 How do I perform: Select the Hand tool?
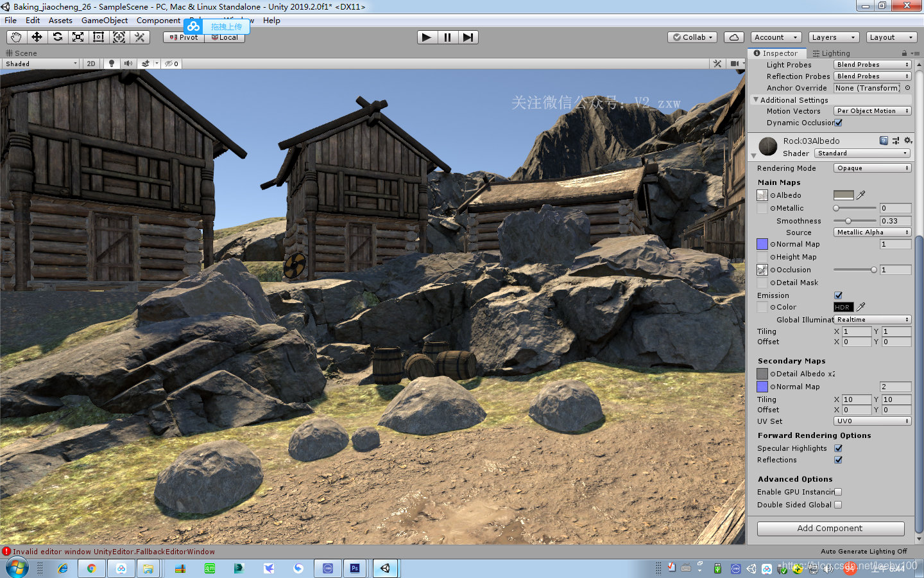coord(16,37)
